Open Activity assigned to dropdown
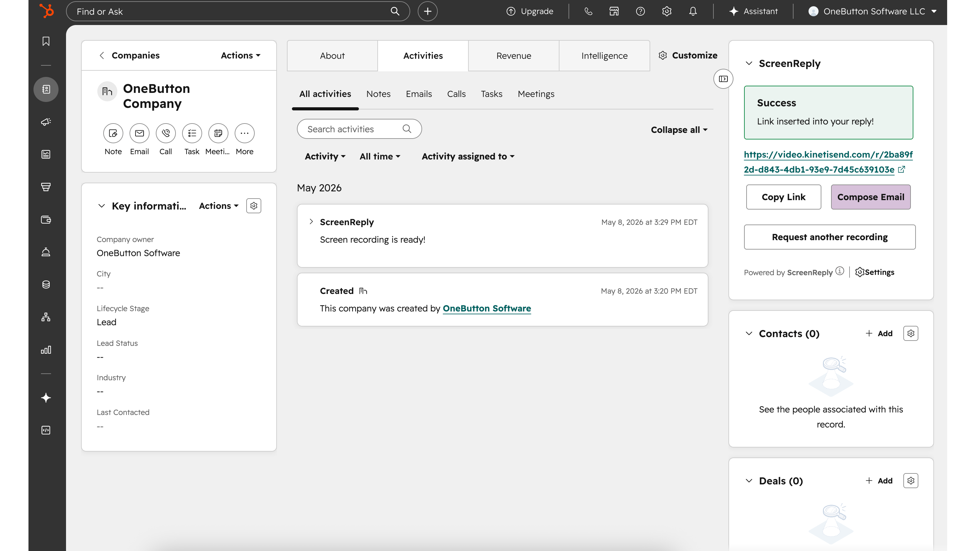Image resolution: width=980 pixels, height=551 pixels. click(468, 156)
